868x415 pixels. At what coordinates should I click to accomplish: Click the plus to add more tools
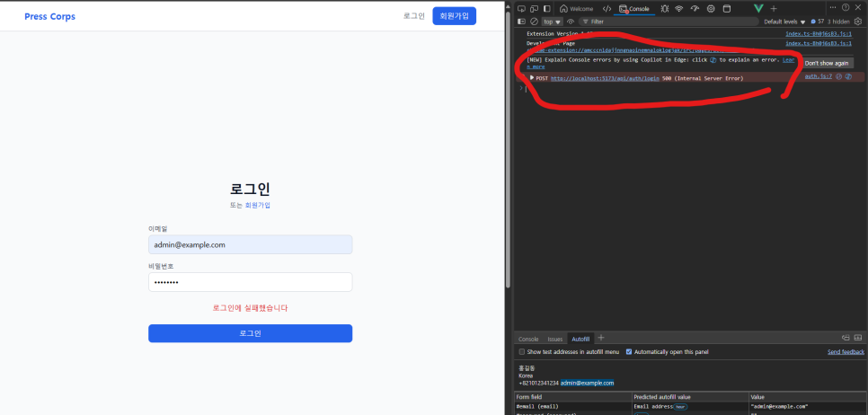774,8
